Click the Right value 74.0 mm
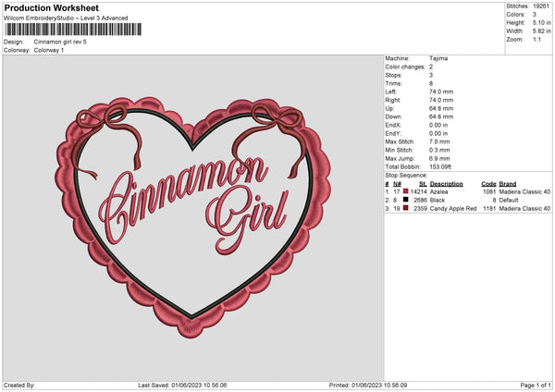Screen dimensions: 555x392 (x=441, y=100)
